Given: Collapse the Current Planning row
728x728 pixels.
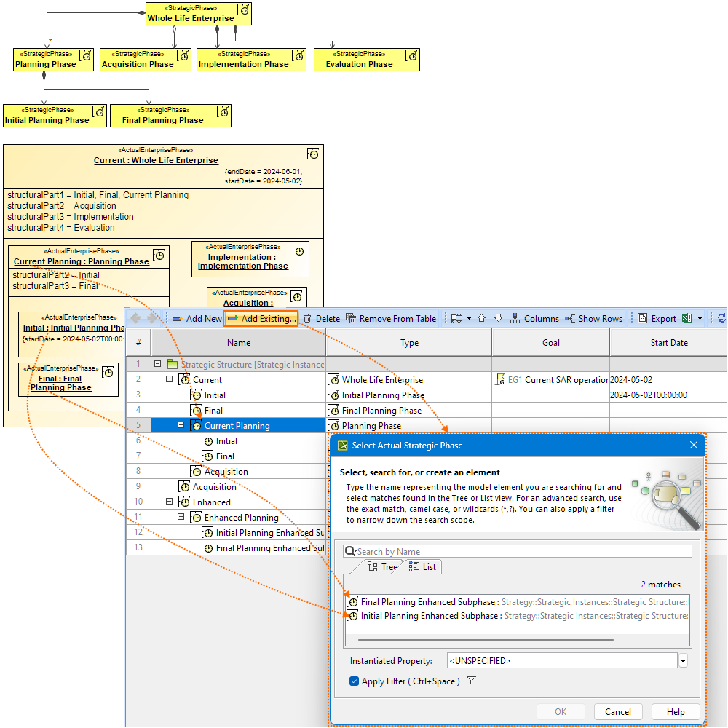Looking at the screenshot, I should point(181,425).
